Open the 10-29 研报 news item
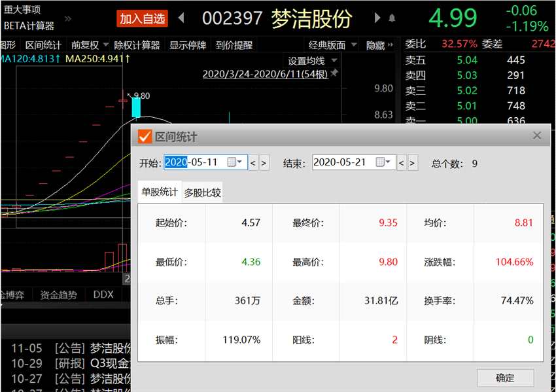This screenshot has height=392, width=556. [71, 364]
